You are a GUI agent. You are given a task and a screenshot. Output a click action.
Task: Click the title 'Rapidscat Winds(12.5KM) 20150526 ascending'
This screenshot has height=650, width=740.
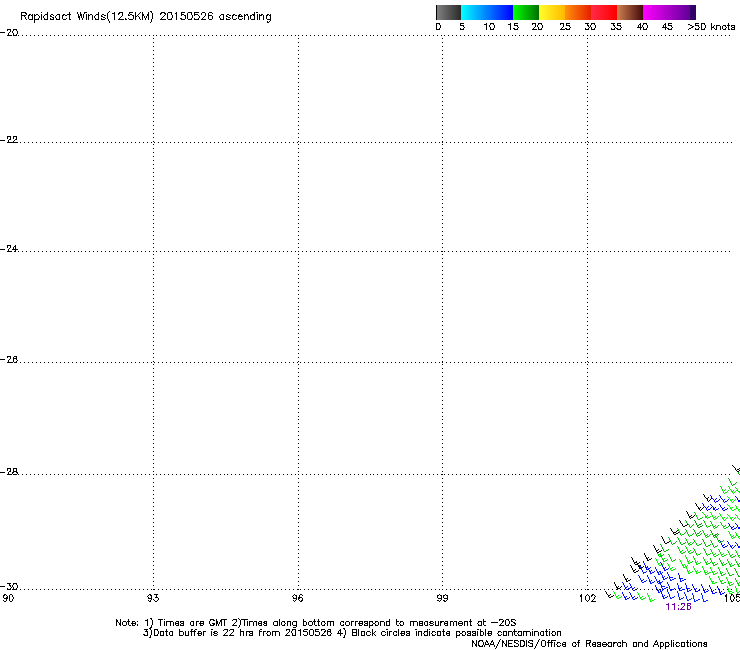click(146, 17)
